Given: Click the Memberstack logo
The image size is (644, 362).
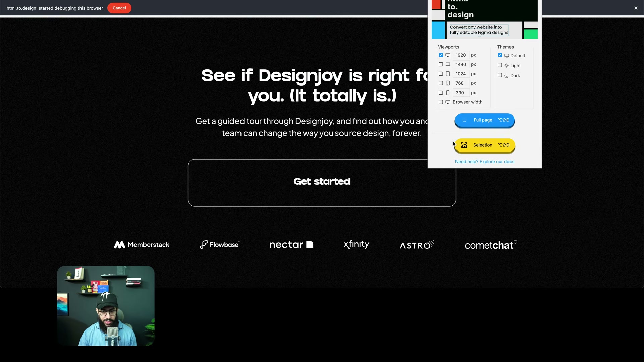Looking at the screenshot, I should (x=142, y=245).
